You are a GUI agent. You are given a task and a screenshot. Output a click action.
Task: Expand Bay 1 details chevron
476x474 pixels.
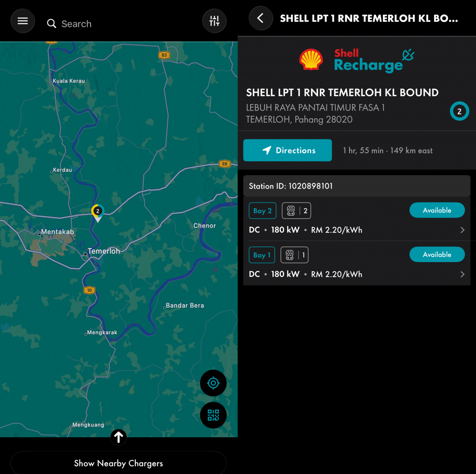pos(462,274)
